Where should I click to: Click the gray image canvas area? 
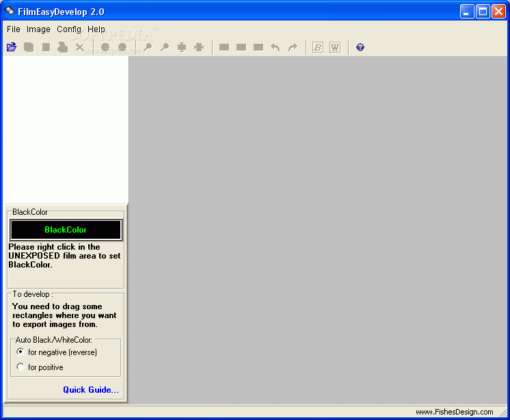pos(318,230)
